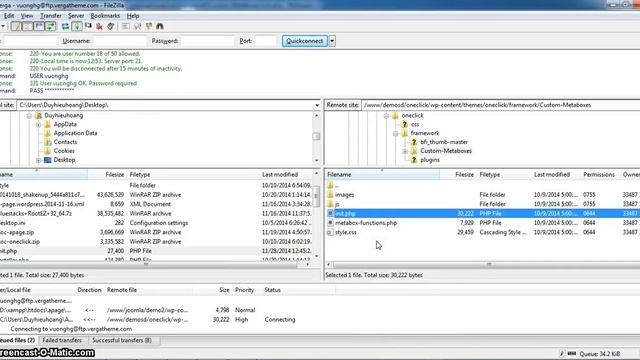
Task: Toggle the message log display
Action: 16,26
